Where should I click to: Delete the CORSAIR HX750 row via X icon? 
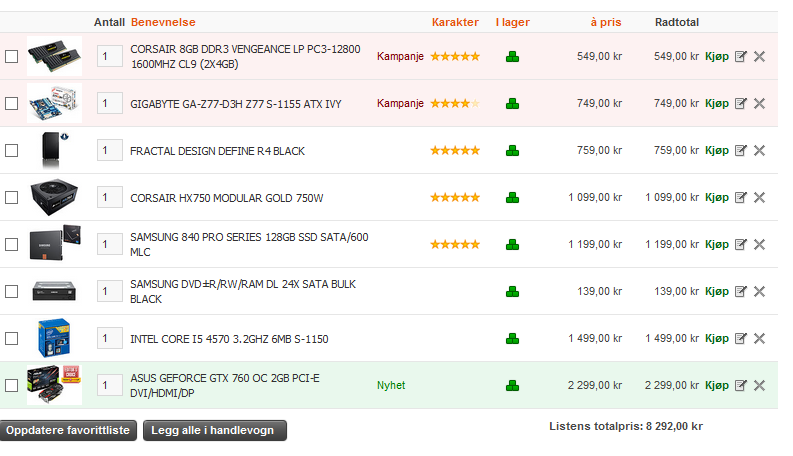(759, 197)
